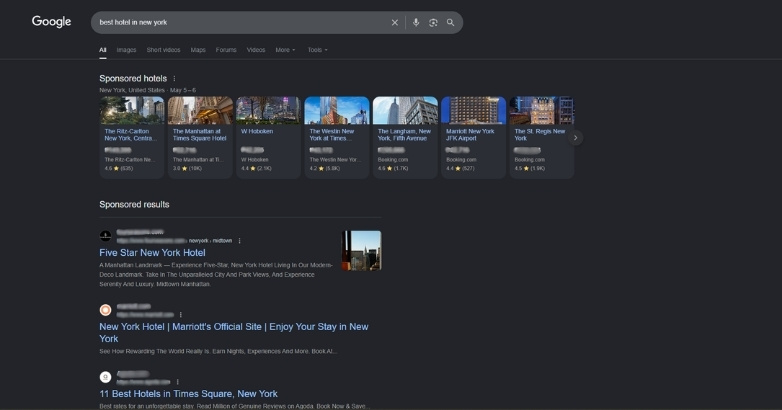The width and height of the screenshot is (782, 410).
Task: Switch to the Forums tab
Action: (226, 50)
